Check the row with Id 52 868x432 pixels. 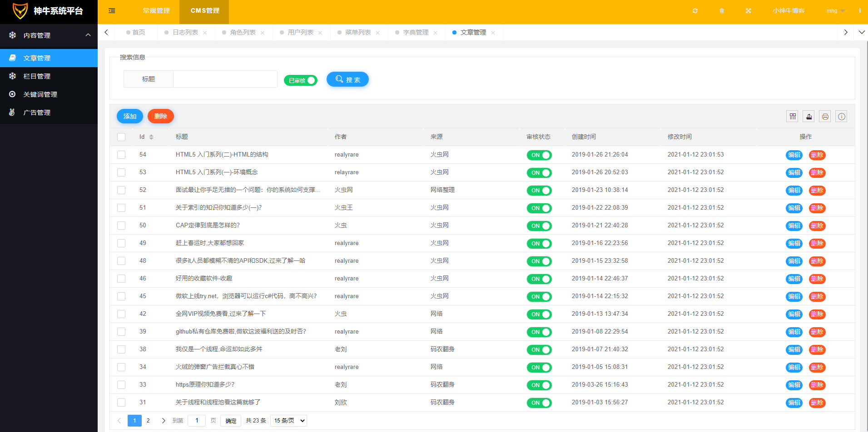(121, 190)
